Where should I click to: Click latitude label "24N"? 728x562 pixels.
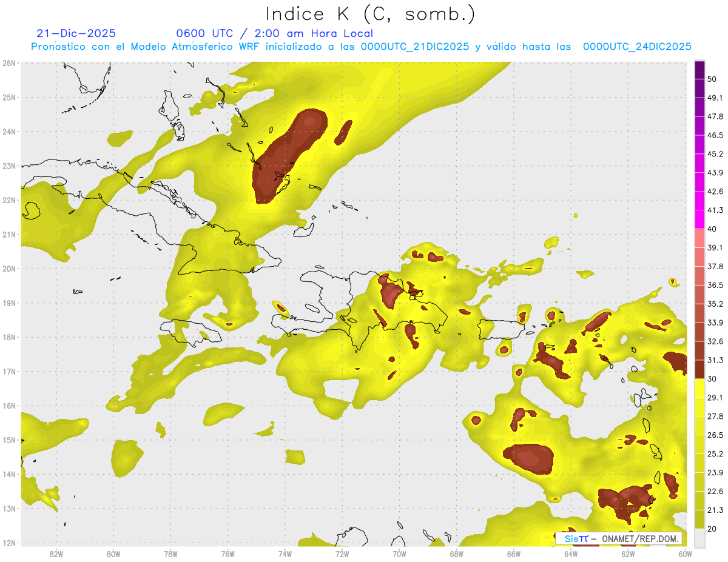point(9,132)
